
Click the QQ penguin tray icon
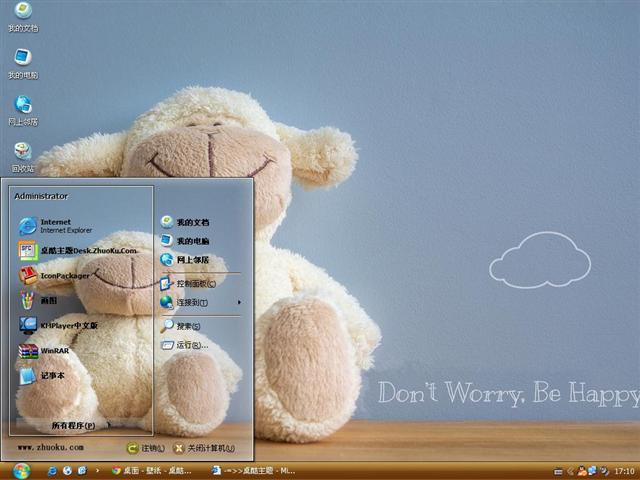coord(582,471)
